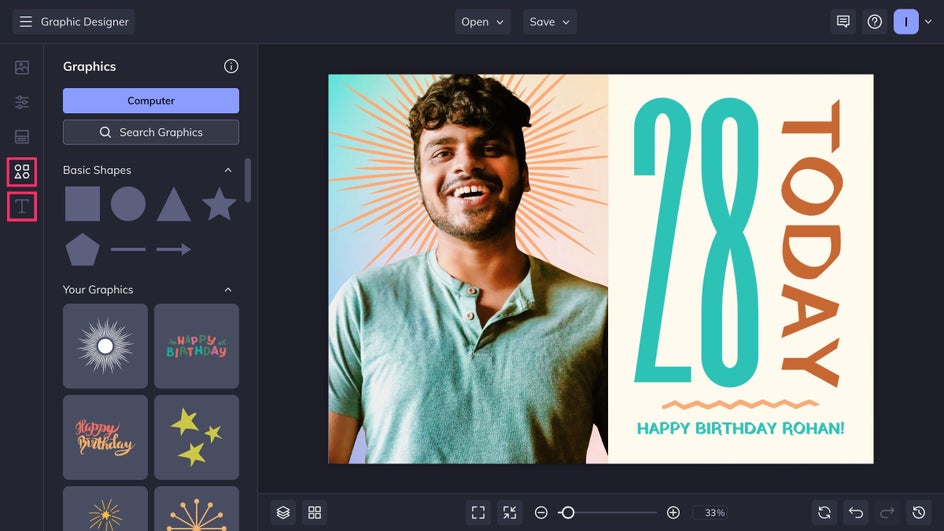The height and width of the screenshot is (531, 944).
Task: Toggle the grid view button
Action: pos(315,512)
